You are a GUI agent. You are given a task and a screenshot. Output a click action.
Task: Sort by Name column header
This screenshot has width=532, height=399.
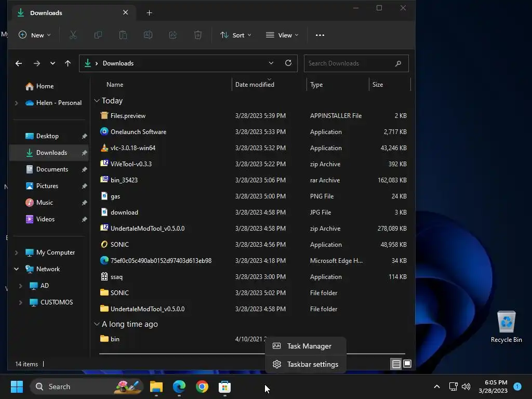pos(115,85)
